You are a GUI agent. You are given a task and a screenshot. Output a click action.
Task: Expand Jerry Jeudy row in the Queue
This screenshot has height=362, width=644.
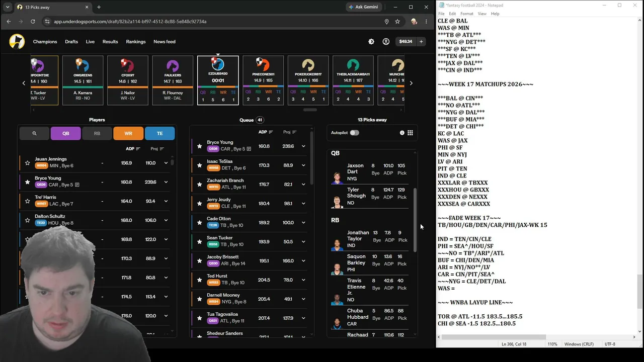(303, 204)
